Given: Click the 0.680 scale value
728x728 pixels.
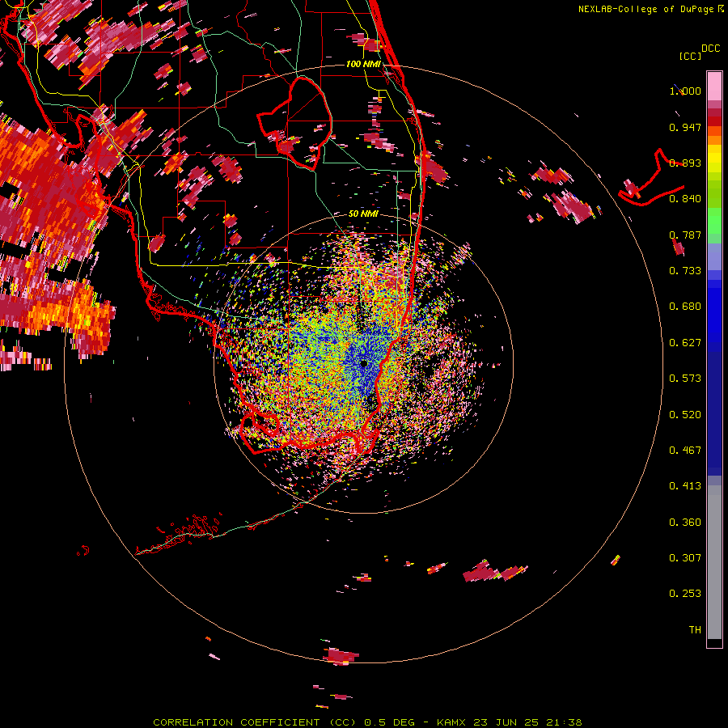Looking at the screenshot, I should point(685,307).
